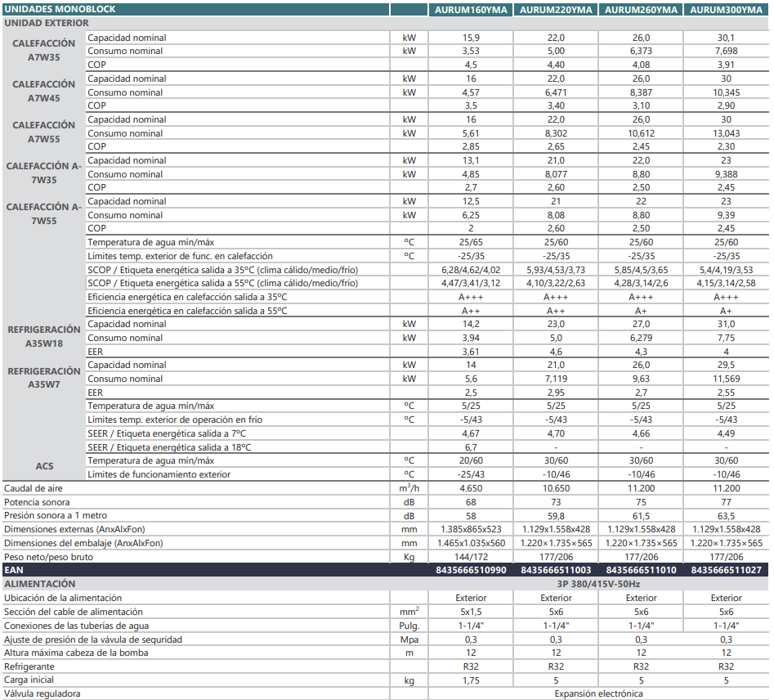This screenshot has width=774, height=700.
Task: Select packaging dimensions 1.465x1.035x560
Action: coord(471,544)
